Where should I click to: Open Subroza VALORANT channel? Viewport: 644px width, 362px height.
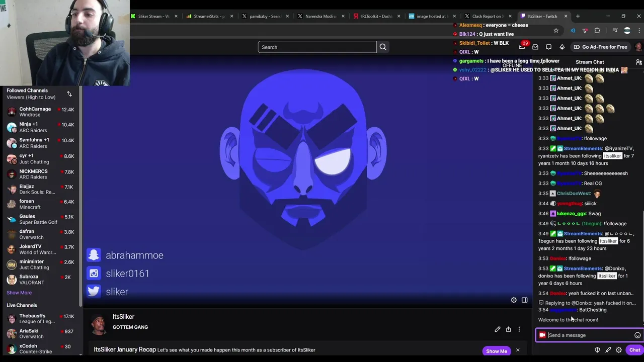(40, 280)
